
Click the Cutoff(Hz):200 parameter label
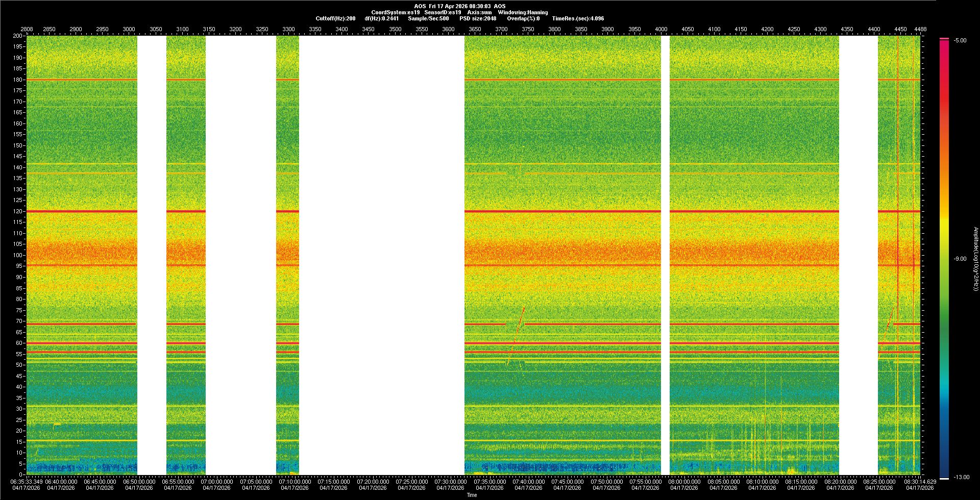click(335, 18)
